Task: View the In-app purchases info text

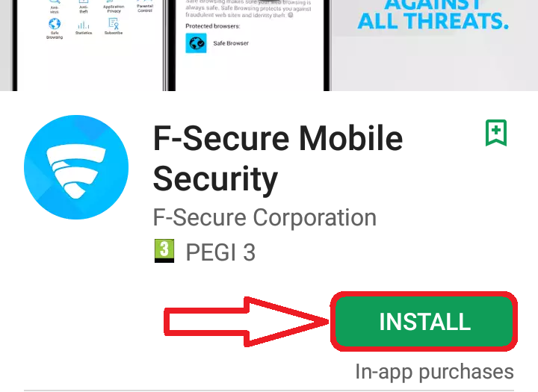Action: click(x=434, y=372)
